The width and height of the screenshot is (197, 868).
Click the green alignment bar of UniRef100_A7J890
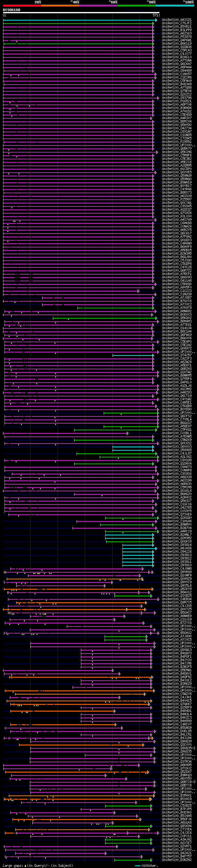point(126,637)
